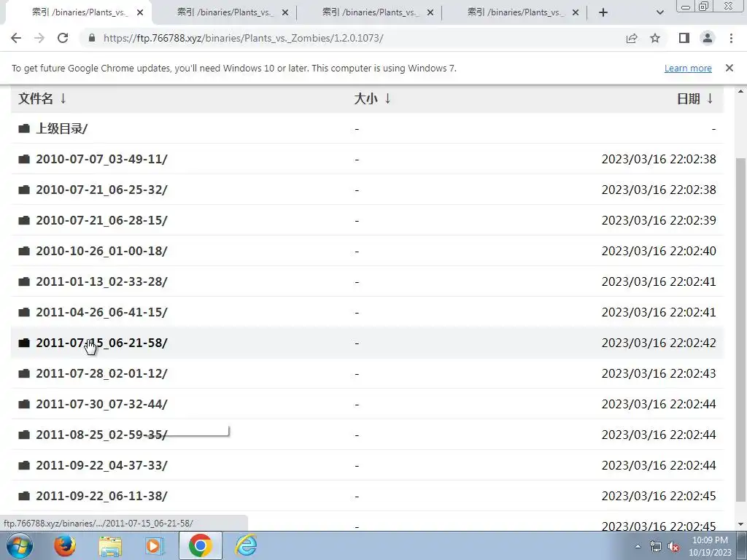The width and height of the screenshot is (747, 560).
Task: Open Chrome's three-dot menu
Action: click(731, 38)
